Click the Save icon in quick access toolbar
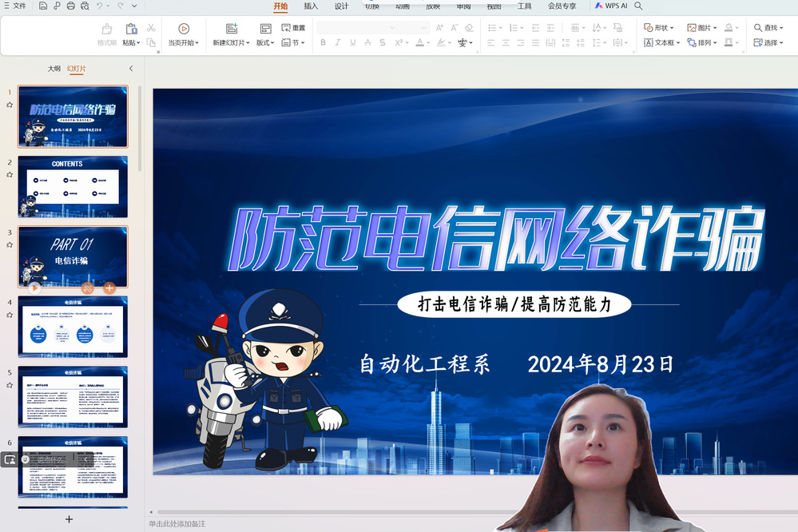This screenshot has height=532, width=798. [x=43, y=6]
